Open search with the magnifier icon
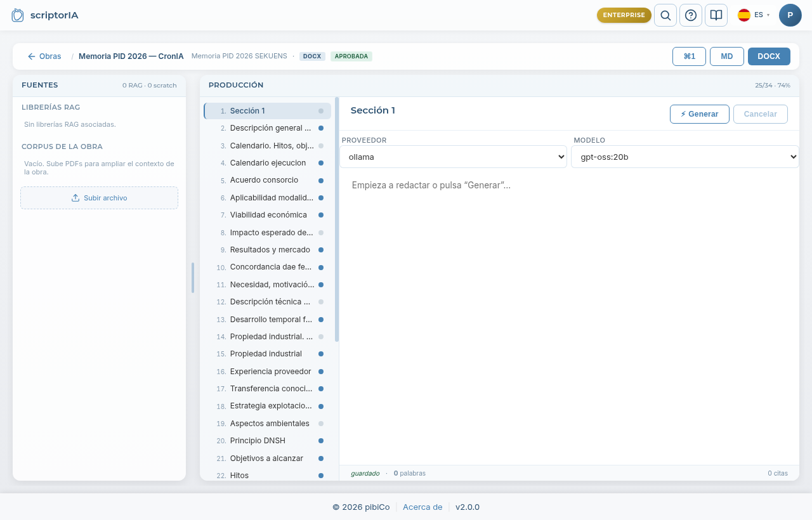This screenshot has height=520, width=812. (x=665, y=15)
